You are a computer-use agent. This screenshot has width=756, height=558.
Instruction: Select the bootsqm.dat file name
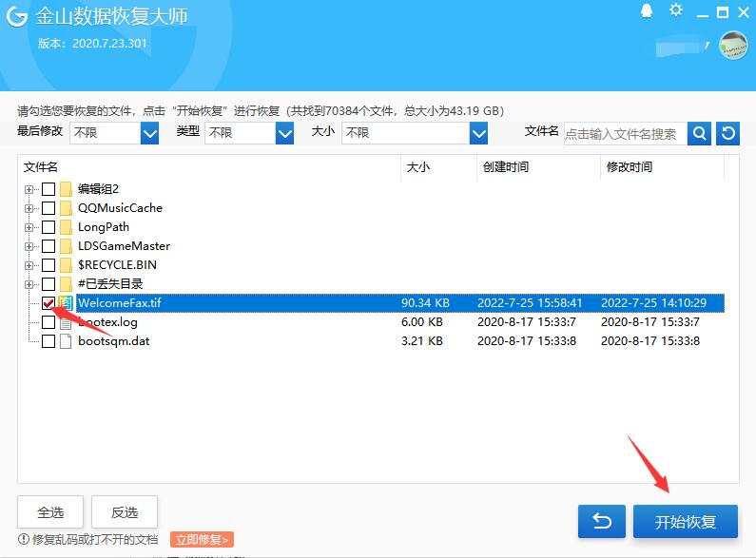click(114, 341)
